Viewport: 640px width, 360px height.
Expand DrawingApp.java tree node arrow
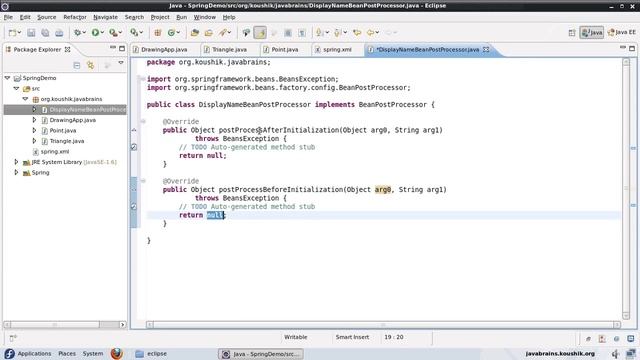click(34, 120)
